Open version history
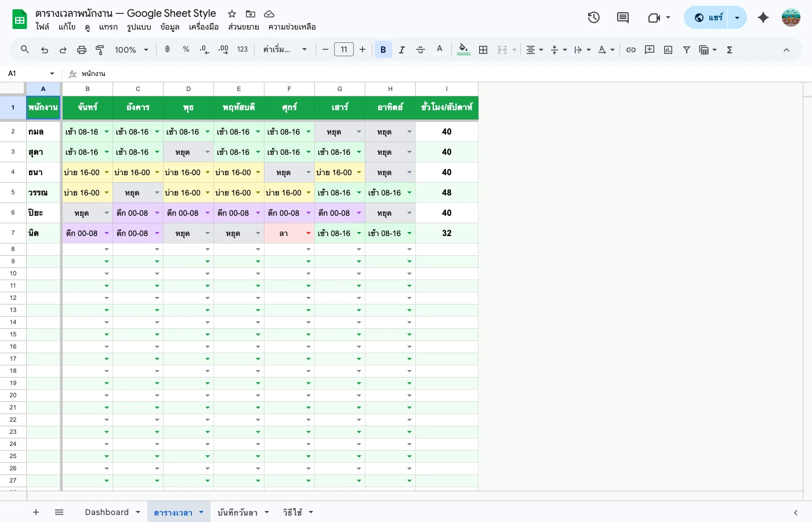The height and width of the screenshot is (522, 812). (593, 17)
